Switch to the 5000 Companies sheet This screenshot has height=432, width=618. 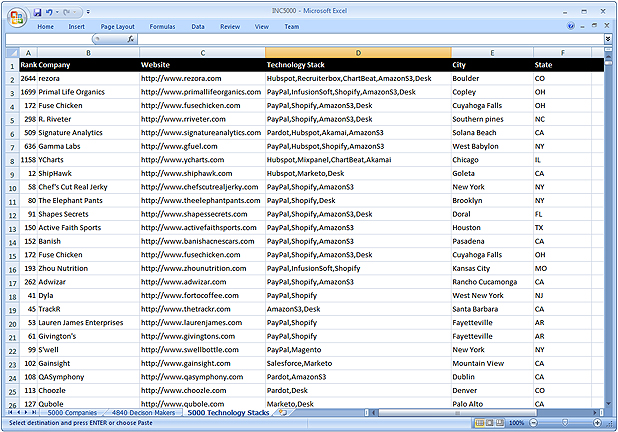pos(72,413)
